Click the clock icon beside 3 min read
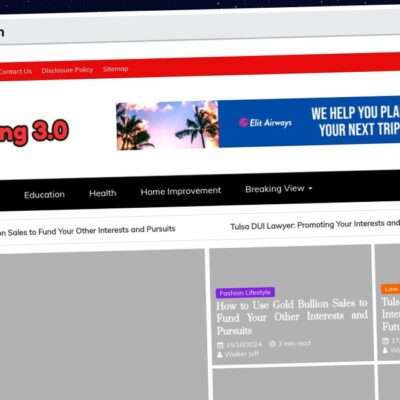 272,344
